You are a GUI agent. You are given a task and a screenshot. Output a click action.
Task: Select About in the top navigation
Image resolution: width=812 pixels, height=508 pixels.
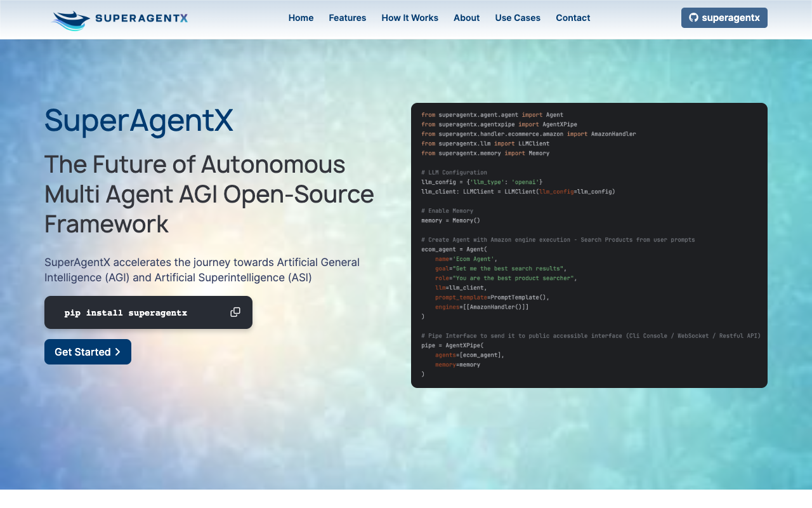[x=466, y=18]
